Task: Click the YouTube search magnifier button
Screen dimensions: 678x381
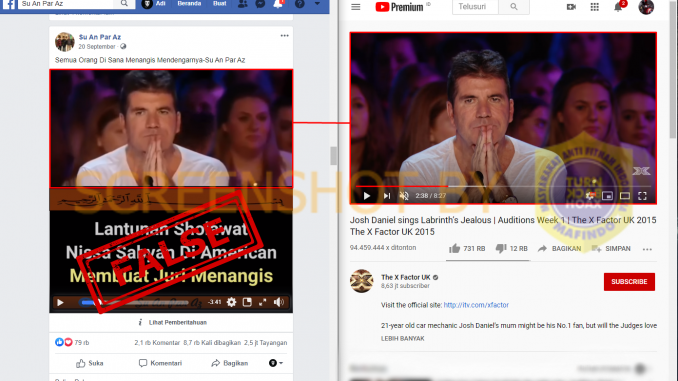Action: 514,7
